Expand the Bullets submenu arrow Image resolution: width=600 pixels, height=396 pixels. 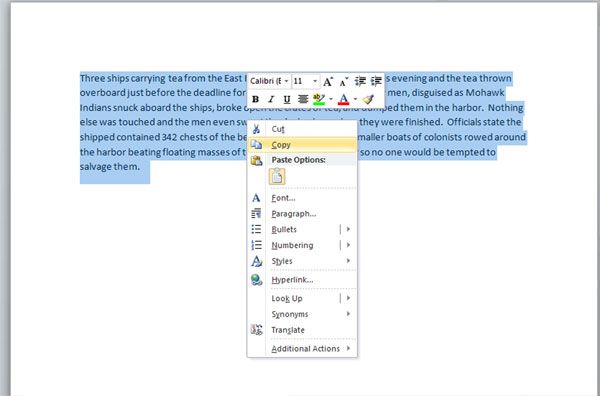(348, 229)
